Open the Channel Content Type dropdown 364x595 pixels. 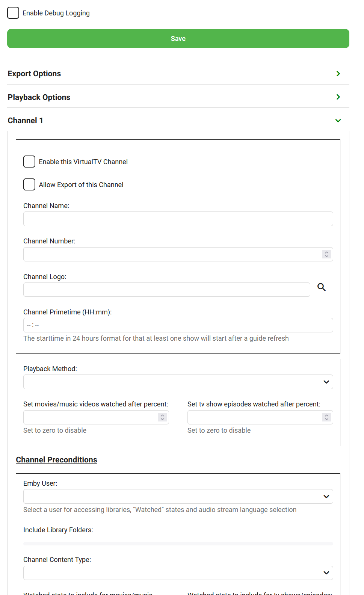tap(178, 573)
